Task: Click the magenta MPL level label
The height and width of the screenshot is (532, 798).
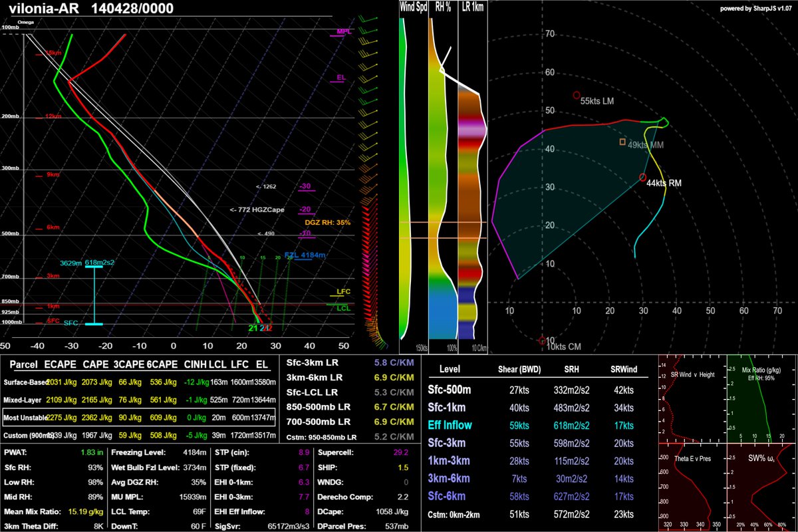Action: 344,31
